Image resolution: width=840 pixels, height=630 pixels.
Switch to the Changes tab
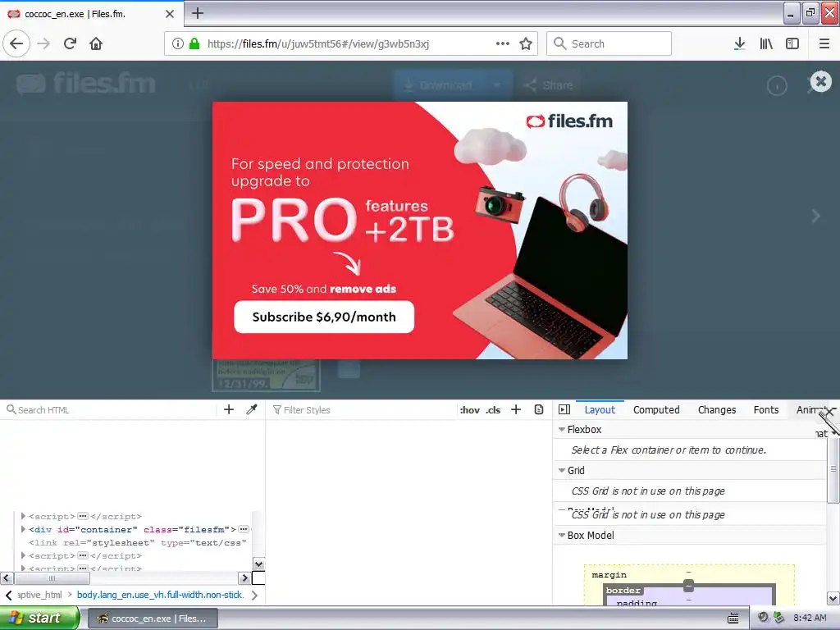717,410
